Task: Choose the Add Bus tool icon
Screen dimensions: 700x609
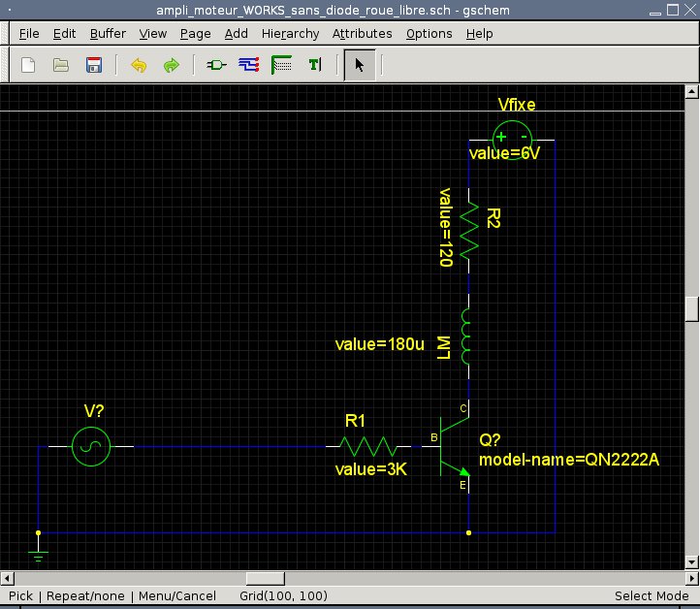Action: [x=282, y=65]
